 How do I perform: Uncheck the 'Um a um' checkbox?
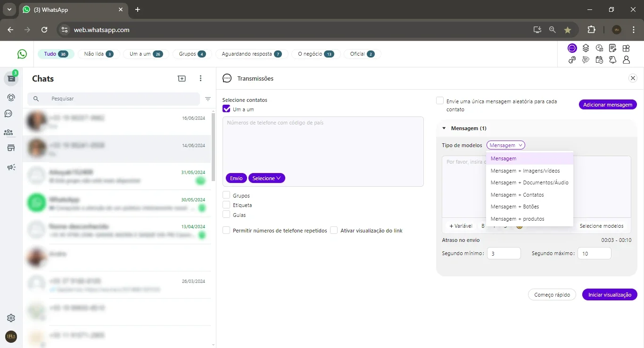click(227, 109)
